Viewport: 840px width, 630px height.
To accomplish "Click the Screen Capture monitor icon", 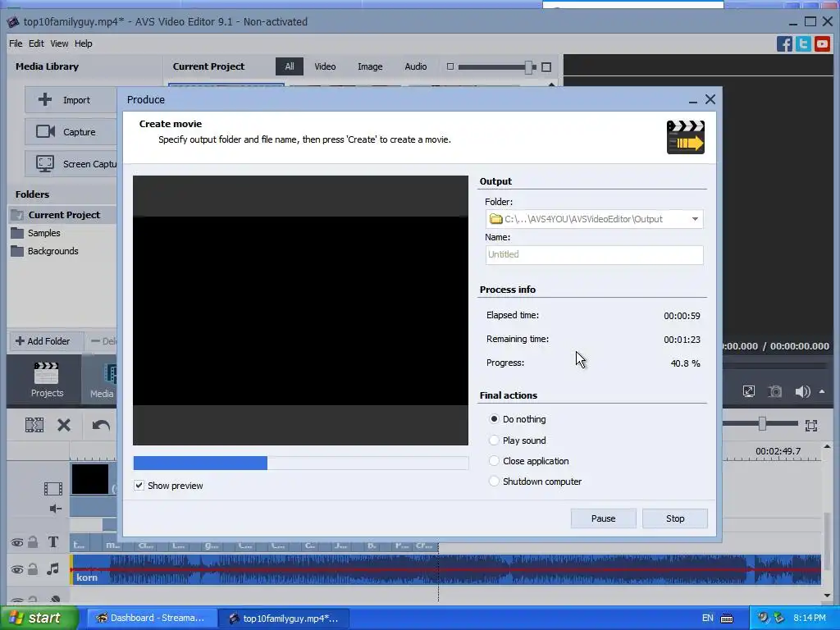I will tap(45, 163).
